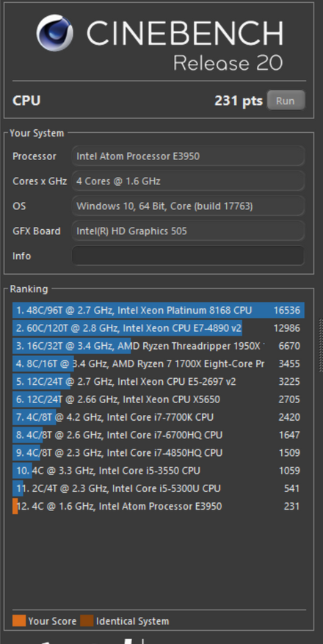Image resolution: width=323 pixels, height=644 pixels.
Task: Select the OS field showing Windows 10
Action: pos(189,206)
